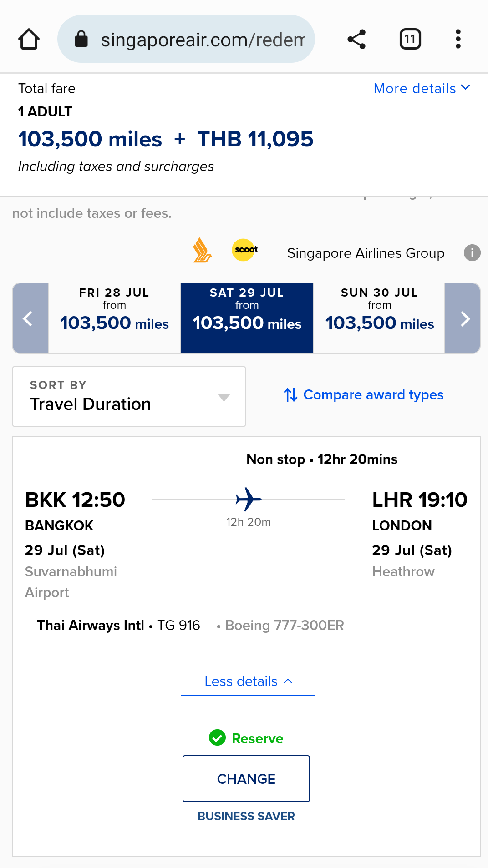
Task: Open the tab switcher showing 11 tabs
Action: (x=410, y=39)
